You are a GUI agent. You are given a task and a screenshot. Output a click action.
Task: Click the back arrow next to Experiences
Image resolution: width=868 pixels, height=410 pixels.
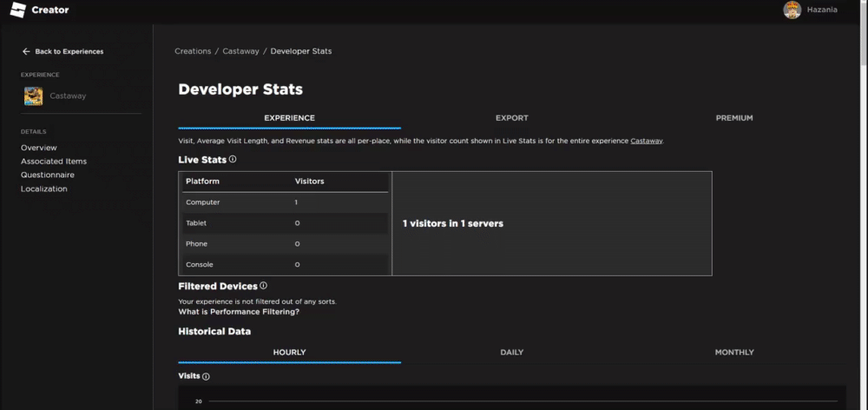click(x=26, y=51)
